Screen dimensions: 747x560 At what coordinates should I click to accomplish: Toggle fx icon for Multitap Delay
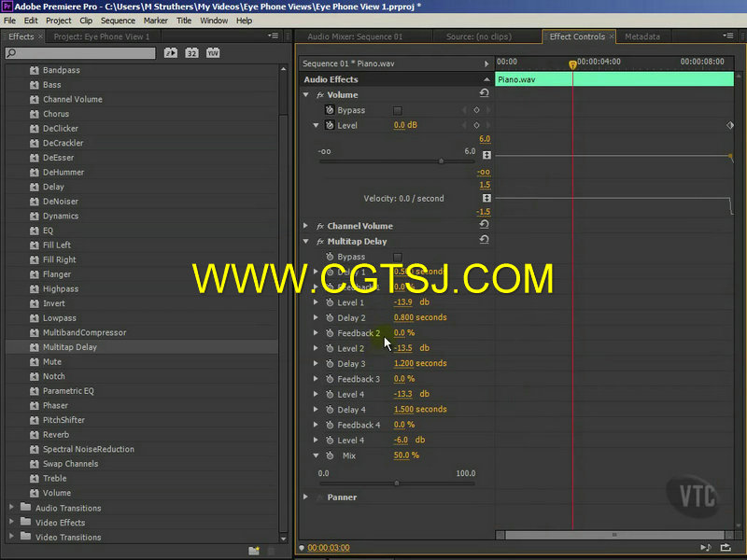pos(320,242)
